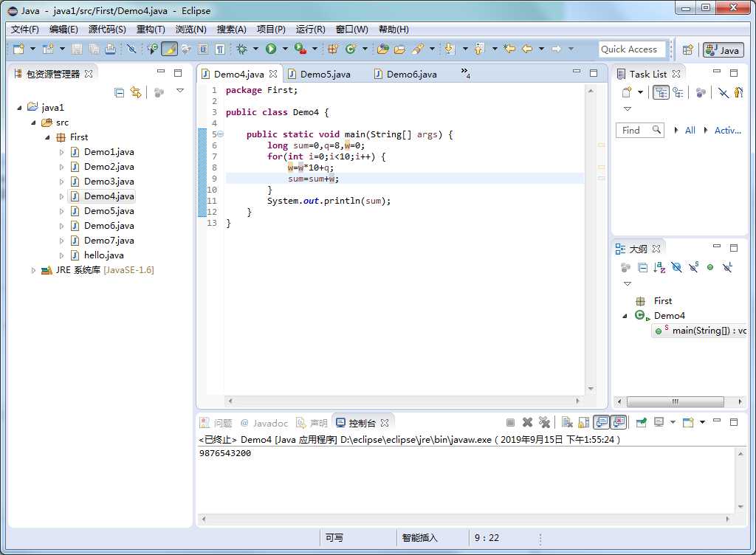Toggle Scroll Lock in the console toolbar
This screenshot has width=756, height=555.
pyautogui.click(x=583, y=422)
